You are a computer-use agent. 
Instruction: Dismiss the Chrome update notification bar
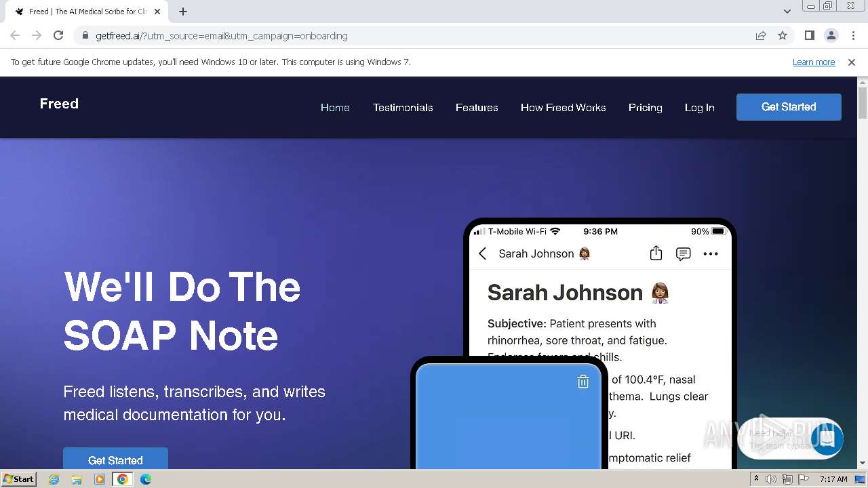[852, 62]
